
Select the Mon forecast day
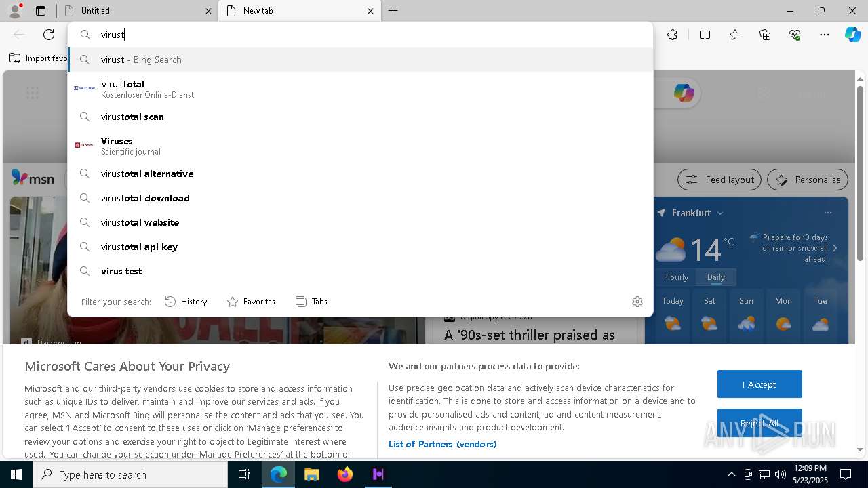coord(783,317)
